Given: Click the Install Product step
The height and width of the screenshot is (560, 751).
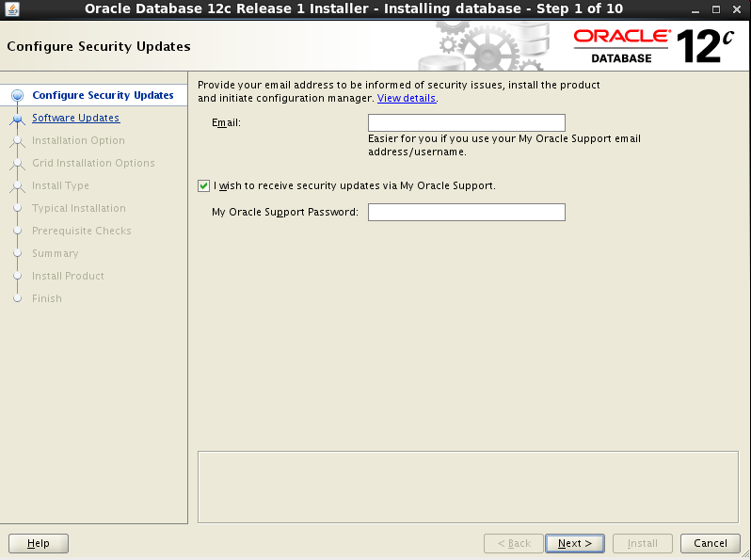Looking at the screenshot, I should coord(68,276).
